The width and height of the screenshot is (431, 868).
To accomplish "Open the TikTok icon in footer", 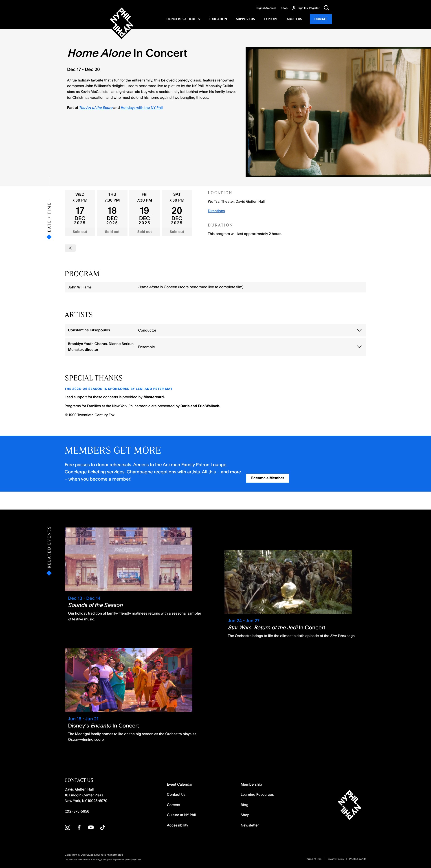I will (x=102, y=827).
